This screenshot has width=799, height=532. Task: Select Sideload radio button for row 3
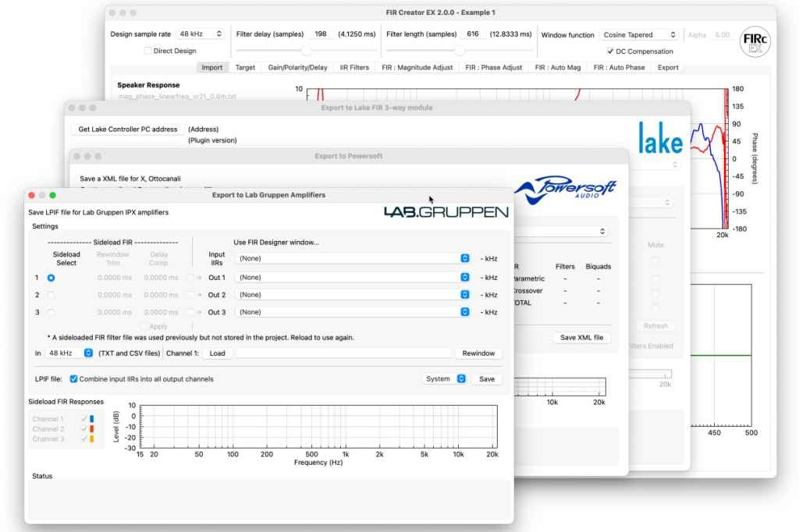51,312
